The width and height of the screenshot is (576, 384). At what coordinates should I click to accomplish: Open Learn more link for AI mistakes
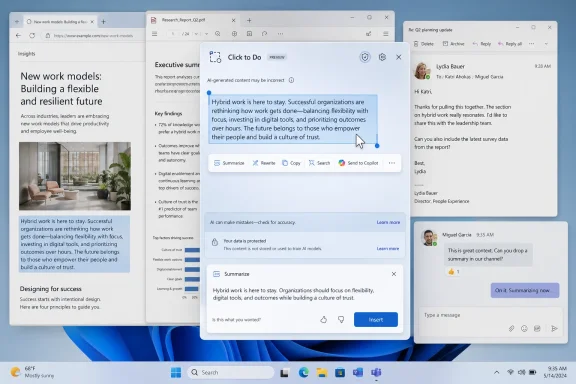(388, 222)
